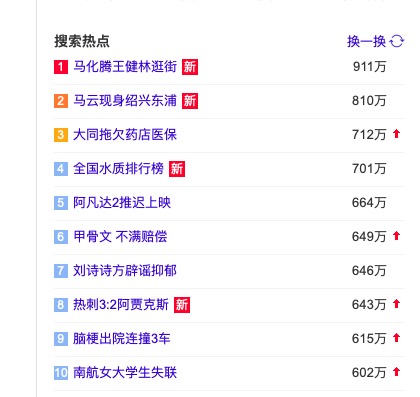Click the 新 tag next to 热刺3:2阿贾克斯
420x397 pixels.
[182, 305]
